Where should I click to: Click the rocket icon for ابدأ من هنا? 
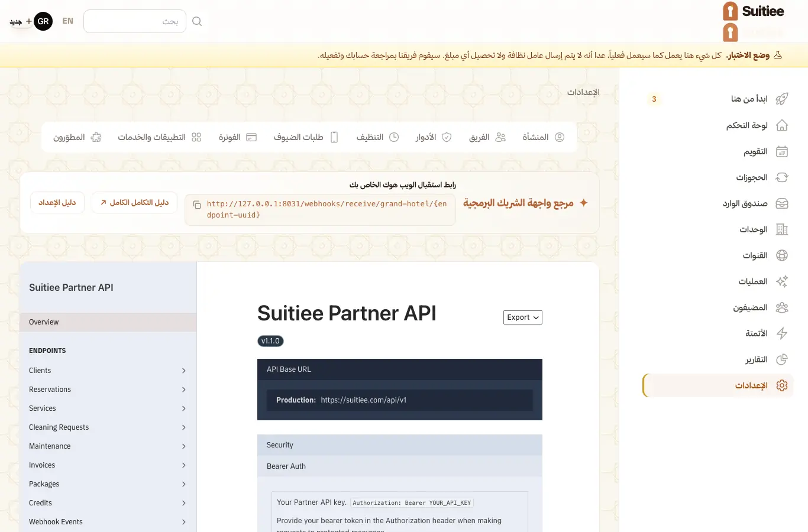pos(781,99)
